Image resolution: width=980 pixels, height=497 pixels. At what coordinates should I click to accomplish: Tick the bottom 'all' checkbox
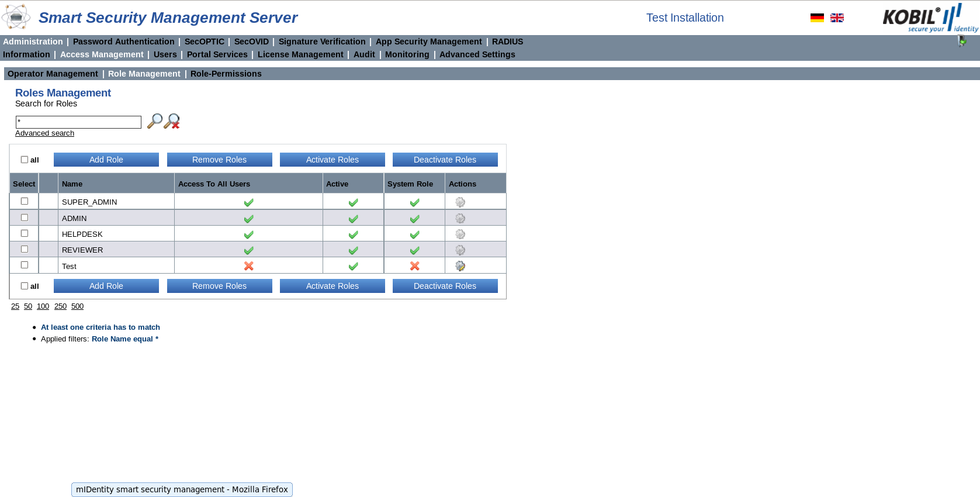(x=25, y=286)
